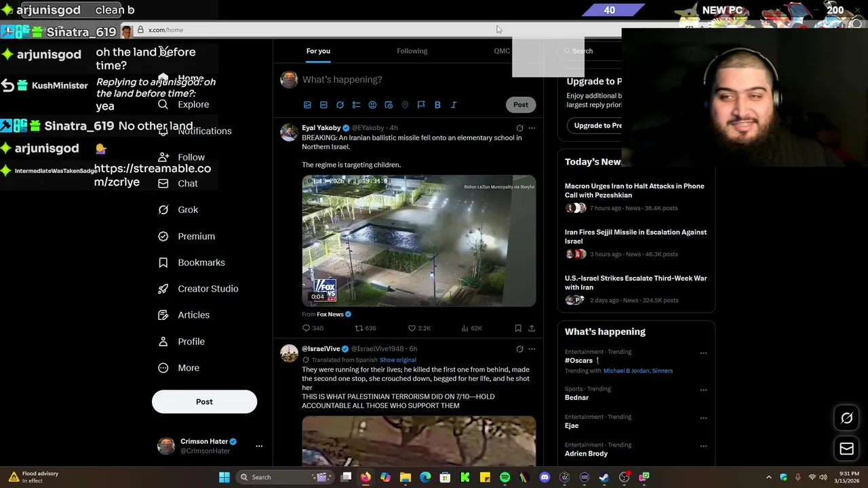Image resolution: width=868 pixels, height=488 pixels.
Task: Open Crimson Hater account switcher menu
Action: pos(210,446)
